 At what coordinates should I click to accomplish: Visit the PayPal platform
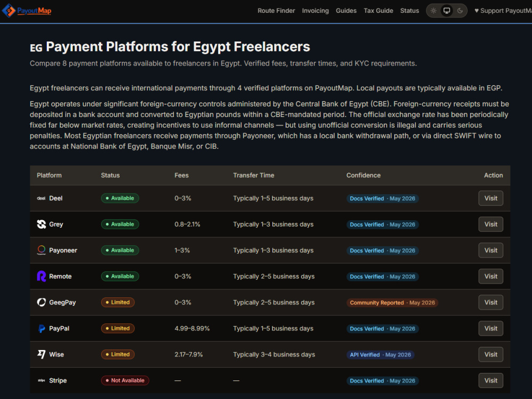click(x=491, y=328)
